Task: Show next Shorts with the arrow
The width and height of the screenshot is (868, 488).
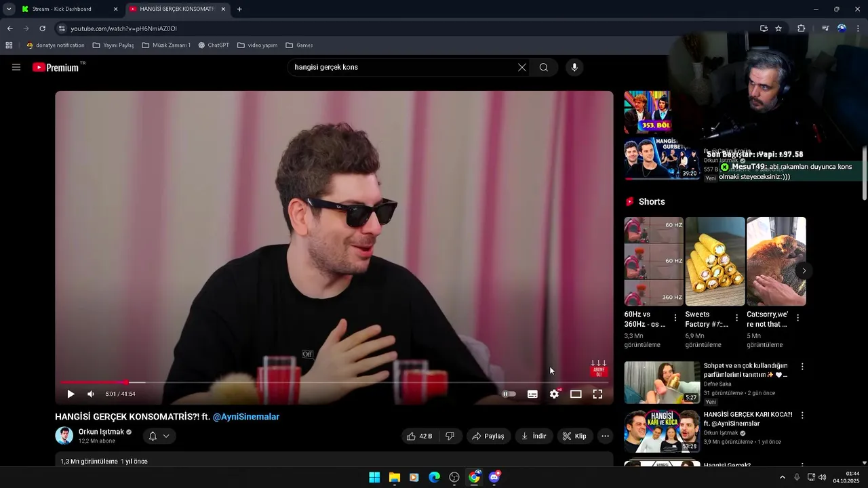Action: click(x=804, y=270)
